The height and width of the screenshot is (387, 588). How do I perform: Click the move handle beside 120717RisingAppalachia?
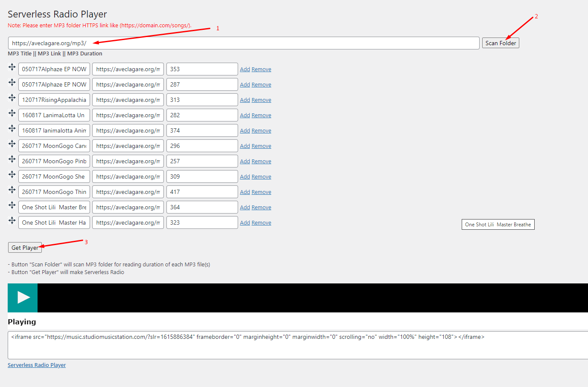click(x=12, y=98)
